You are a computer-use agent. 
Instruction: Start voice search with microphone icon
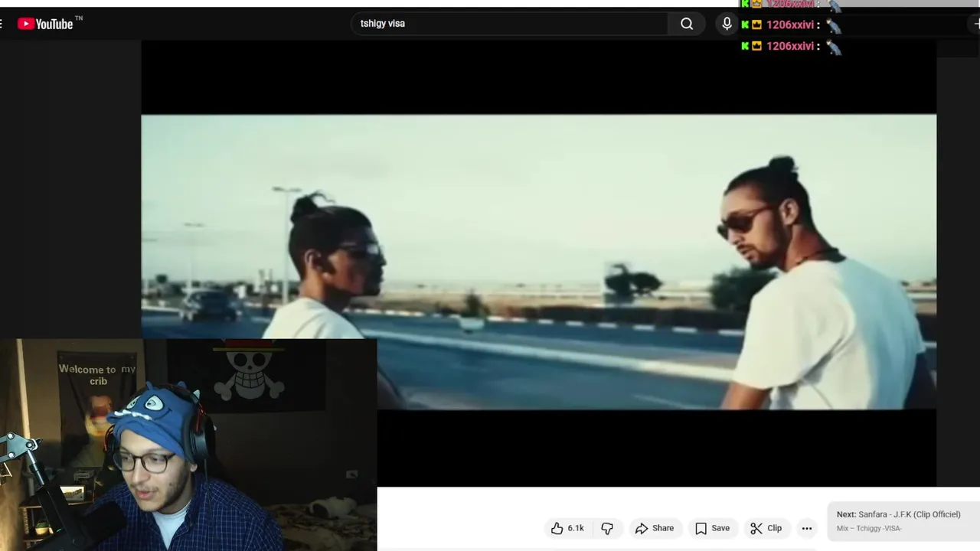tap(727, 24)
